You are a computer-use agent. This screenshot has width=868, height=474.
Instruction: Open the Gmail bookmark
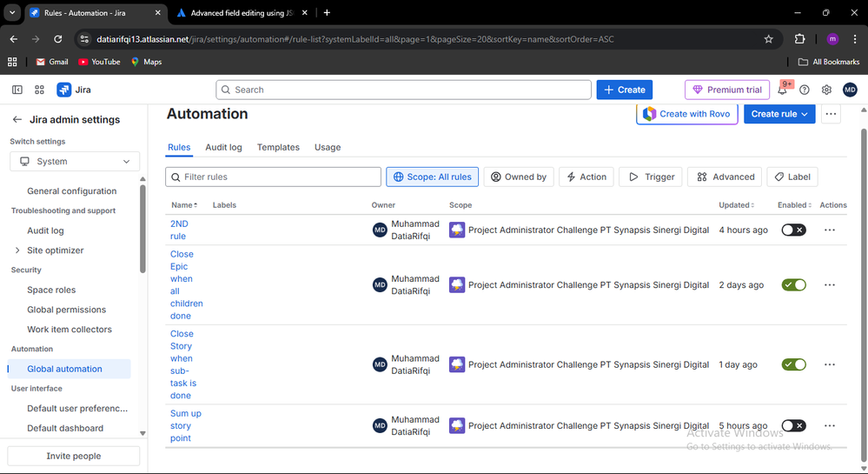point(52,62)
